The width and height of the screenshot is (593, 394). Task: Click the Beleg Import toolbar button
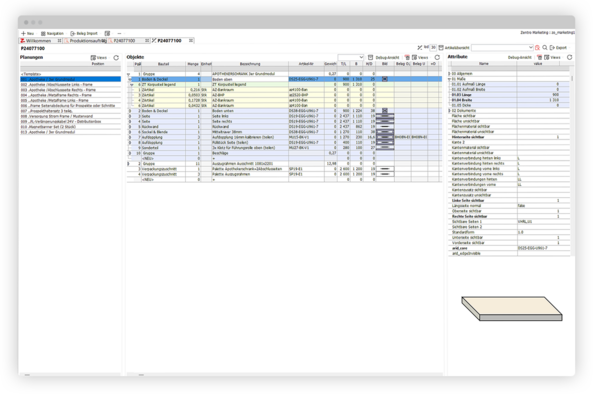point(84,33)
